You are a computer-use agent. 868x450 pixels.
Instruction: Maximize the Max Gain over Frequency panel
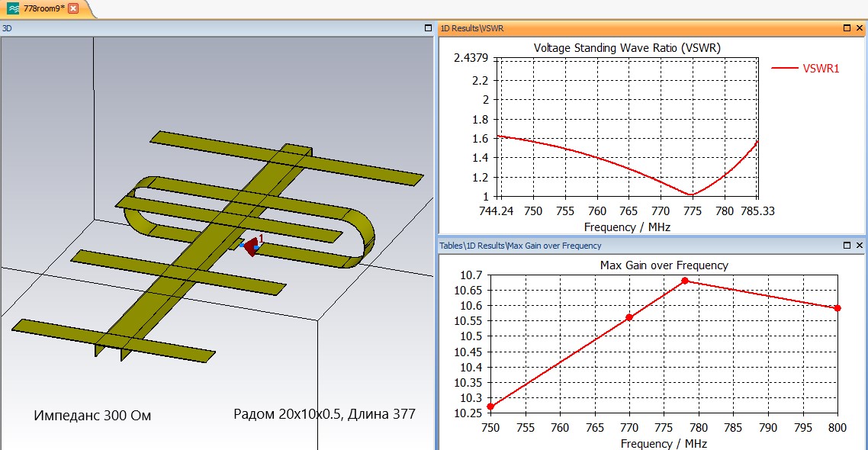tap(847, 245)
